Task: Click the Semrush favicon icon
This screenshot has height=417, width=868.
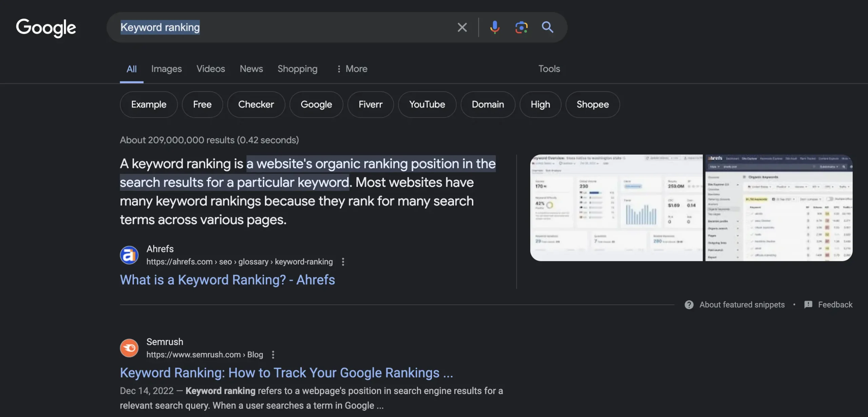Action: click(x=129, y=348)
